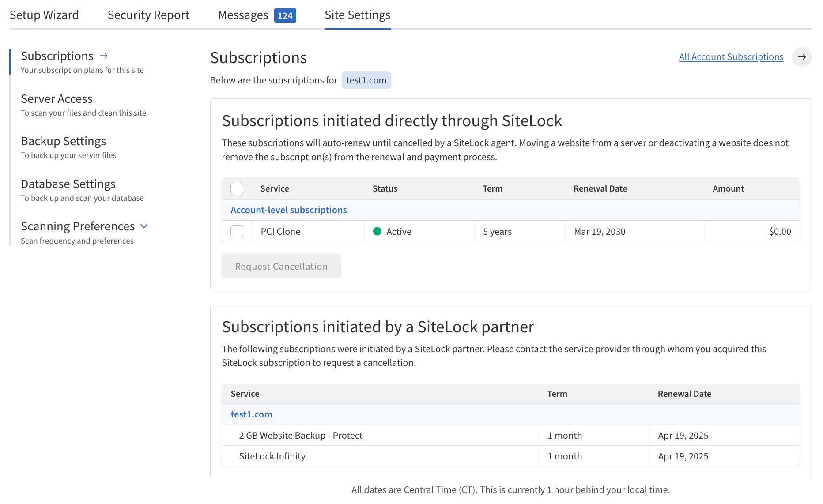This screenshot has height=504, width=823.
Task: Click the Mar 19, 2030 renewal date
Action: point(600,232)
